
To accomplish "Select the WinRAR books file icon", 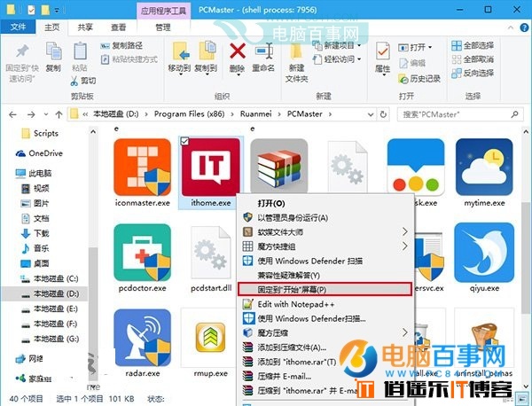I will point(279,166).
